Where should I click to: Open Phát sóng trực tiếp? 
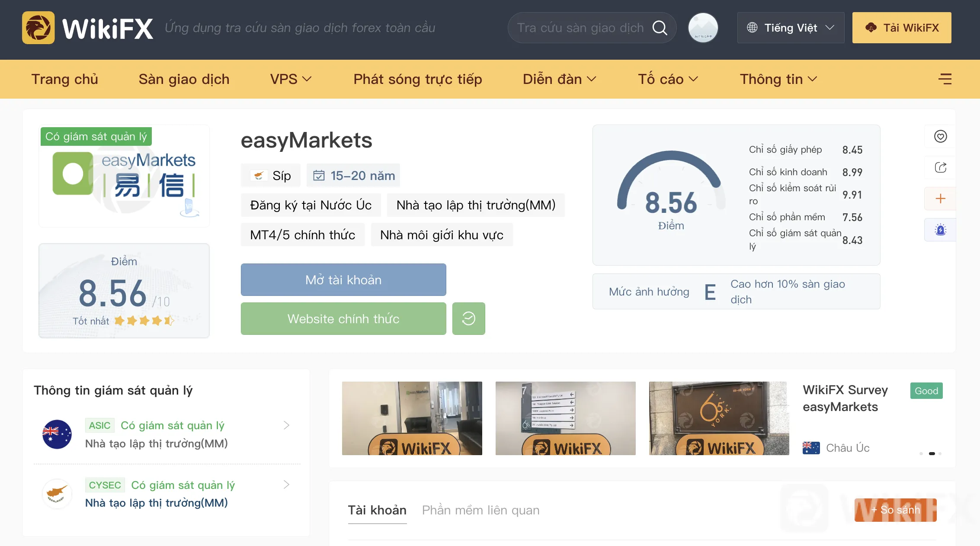click(x=418, y=79)
